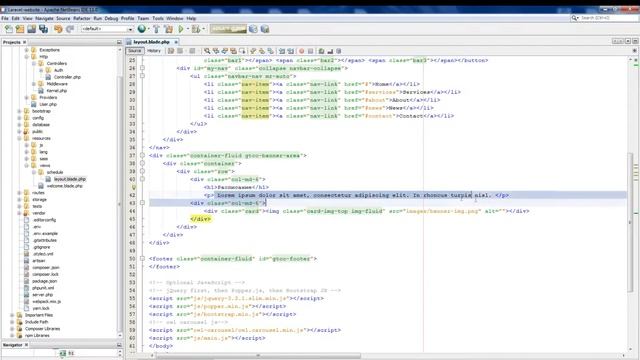Open the Projects panel tab

point(12,42)
